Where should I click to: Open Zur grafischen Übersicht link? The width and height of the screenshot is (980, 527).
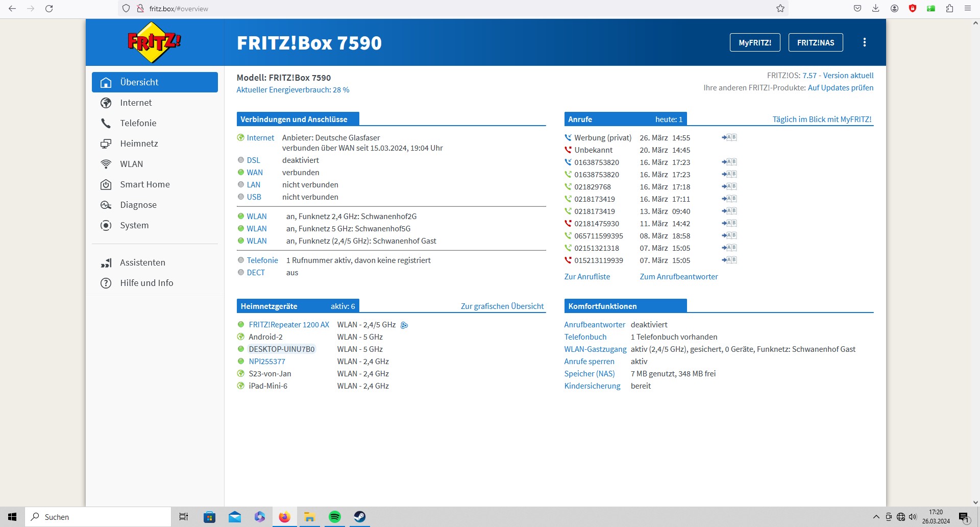(x=502, y=306)
